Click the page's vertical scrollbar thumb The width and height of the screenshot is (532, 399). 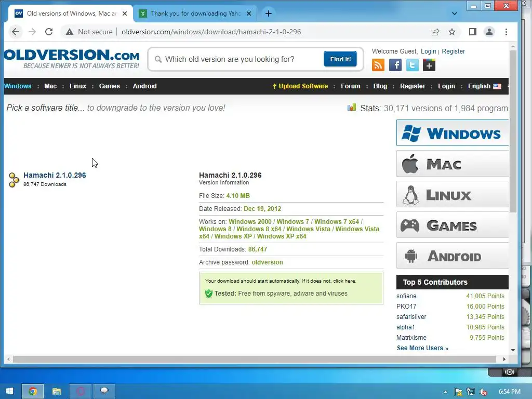(x=513, y=131)
